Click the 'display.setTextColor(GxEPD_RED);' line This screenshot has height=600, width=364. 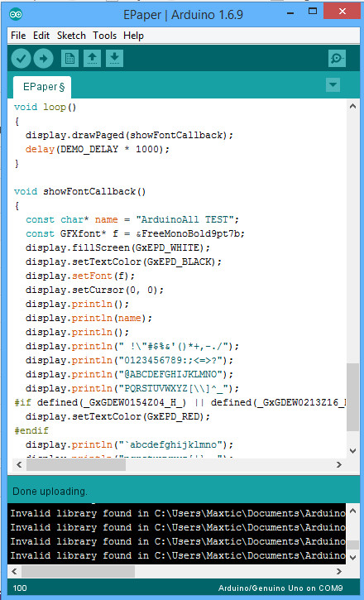point(117,417)
